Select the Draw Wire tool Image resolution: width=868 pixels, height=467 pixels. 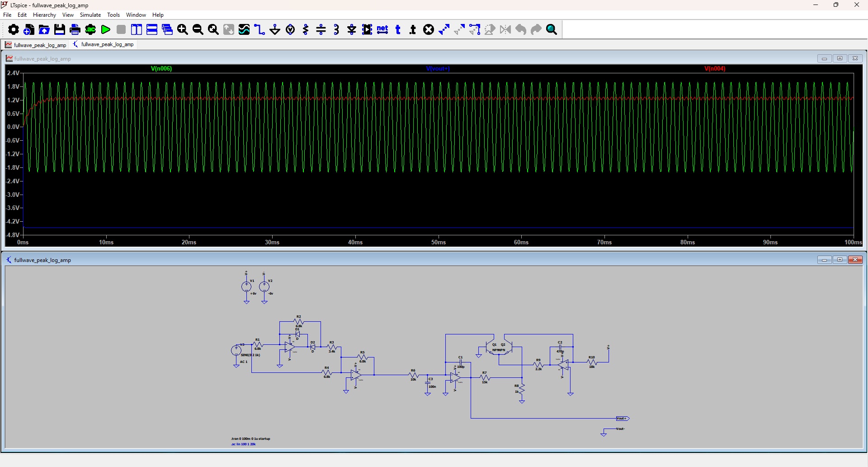tap(259, 30)
